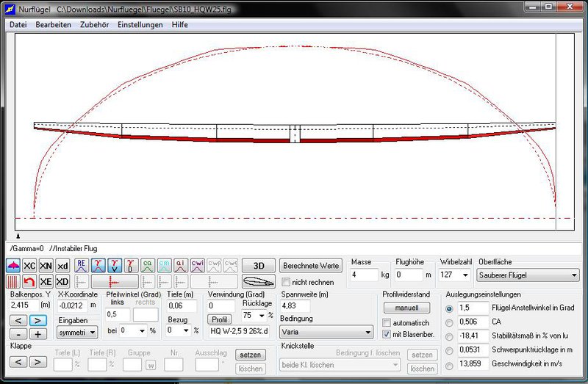The height and width of the screenshot is (384, 588).
Task: Click the XN toolbar icon
Action: point(46,266)
